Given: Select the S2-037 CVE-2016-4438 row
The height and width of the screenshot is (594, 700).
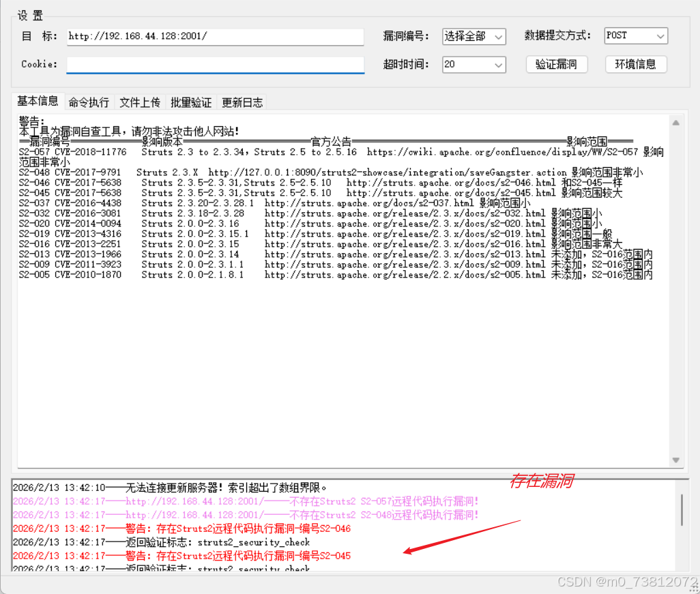Looking at the screenshot, I should 274,203.
